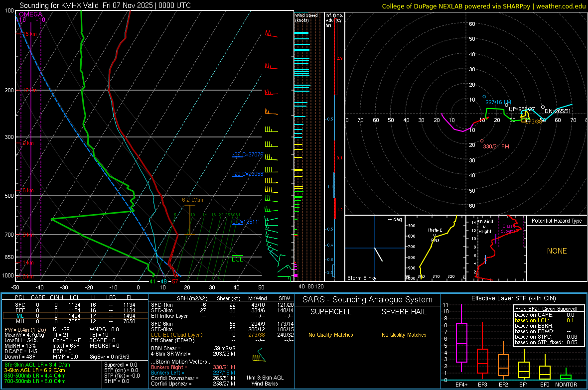Select the 12 km height marker
The height and width of the screenshot is (390, 588).
[x=29, y=90]
